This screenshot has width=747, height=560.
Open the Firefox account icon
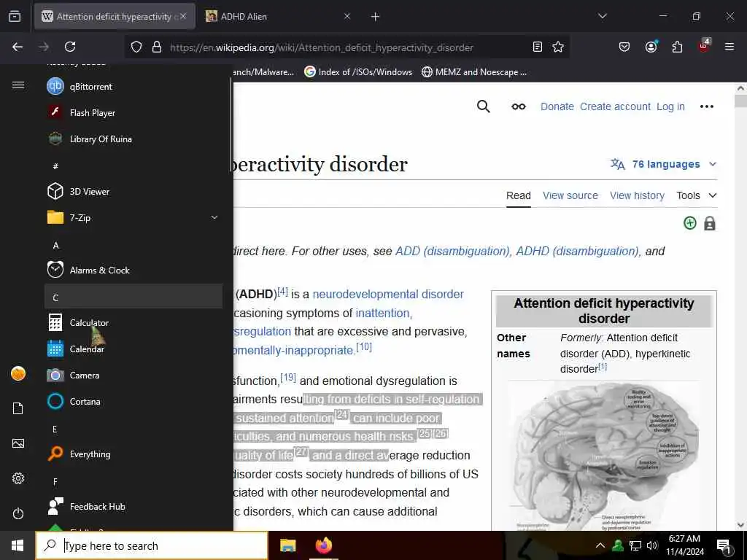[x=651, y=47]
